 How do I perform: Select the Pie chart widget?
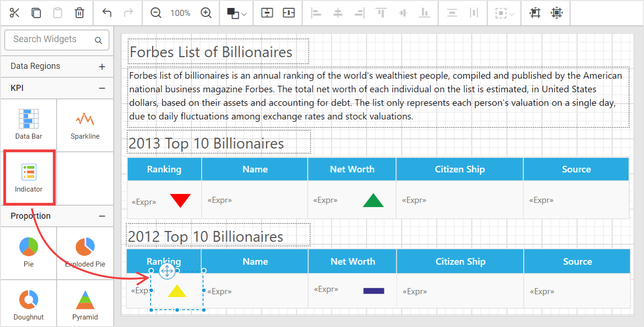29,253
